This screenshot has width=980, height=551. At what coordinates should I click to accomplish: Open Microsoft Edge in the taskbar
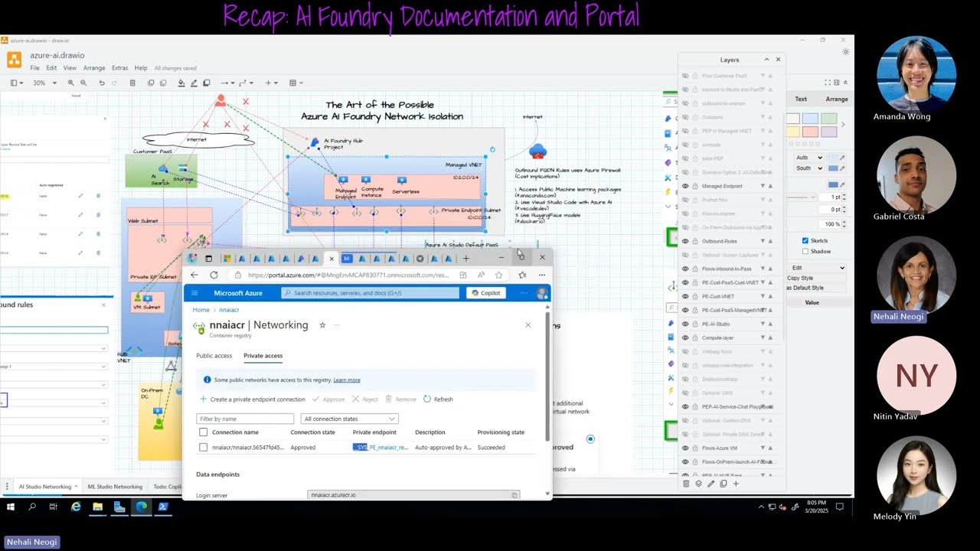[x=142, y=507]
